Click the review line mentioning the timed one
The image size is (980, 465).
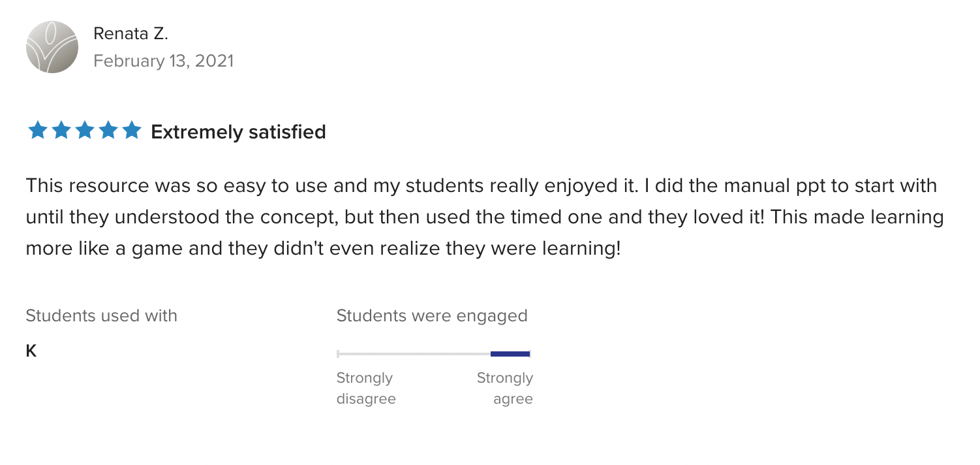[x=484, y=217]
